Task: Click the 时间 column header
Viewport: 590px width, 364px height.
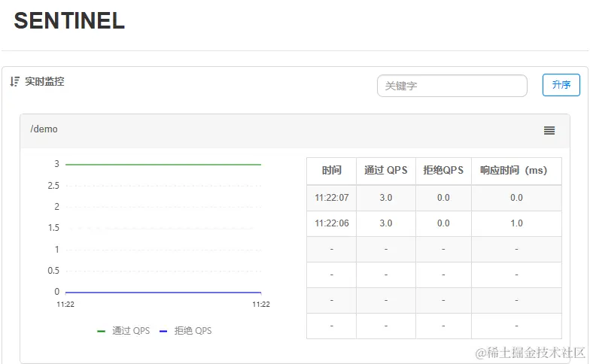Action: point(331,170)
